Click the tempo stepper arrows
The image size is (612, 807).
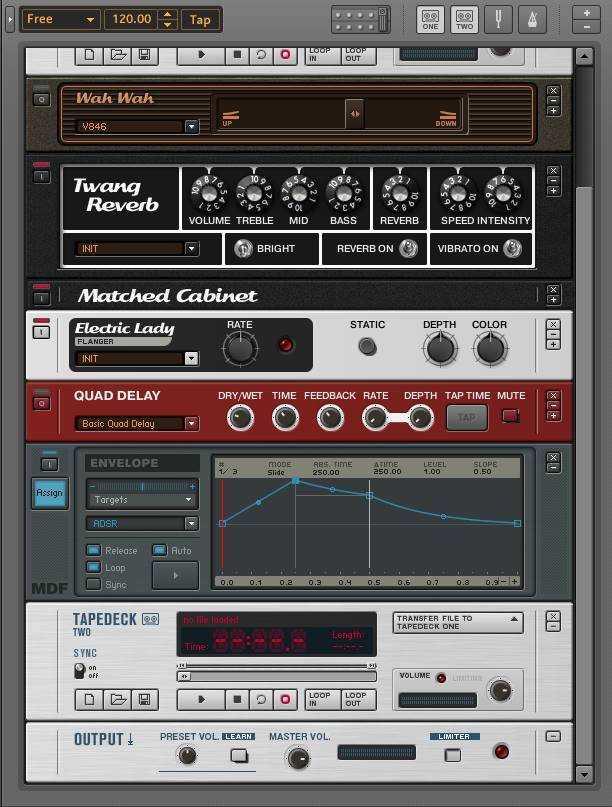point(167,20)
